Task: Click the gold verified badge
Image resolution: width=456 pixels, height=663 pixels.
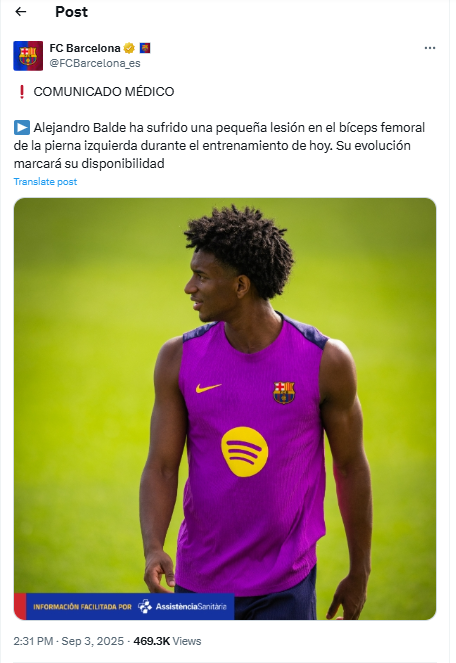Action: click(x=129, y=48)
